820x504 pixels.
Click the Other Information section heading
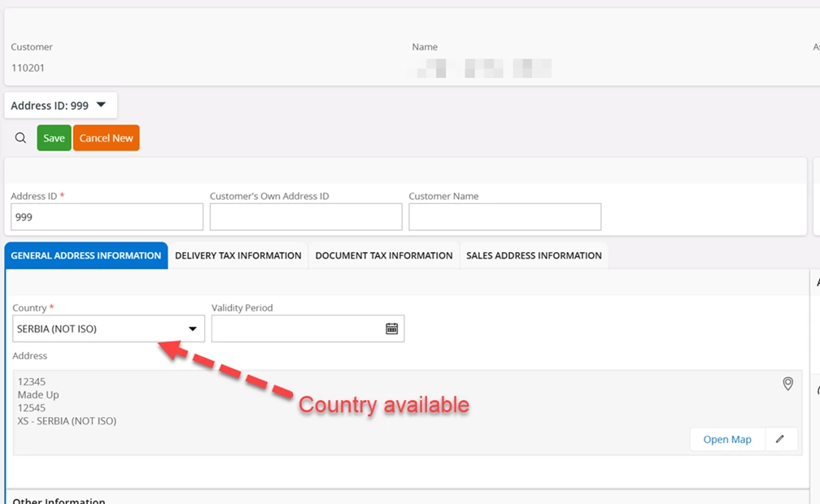[59, 500]
